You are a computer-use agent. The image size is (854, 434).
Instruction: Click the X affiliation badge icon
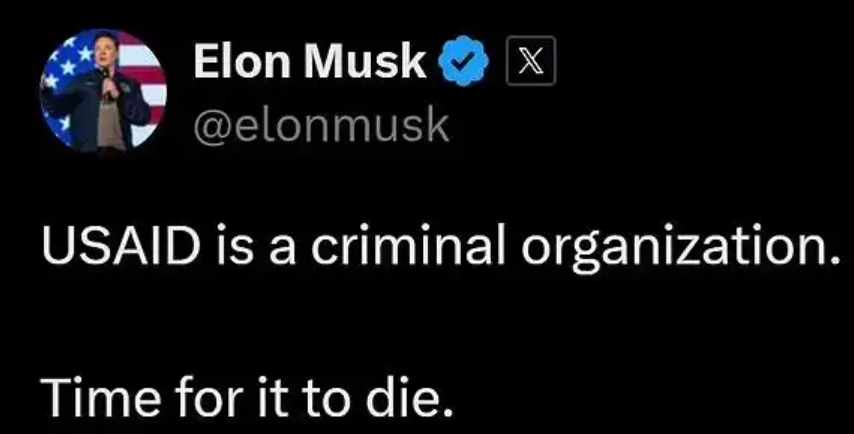coord(531,60)
